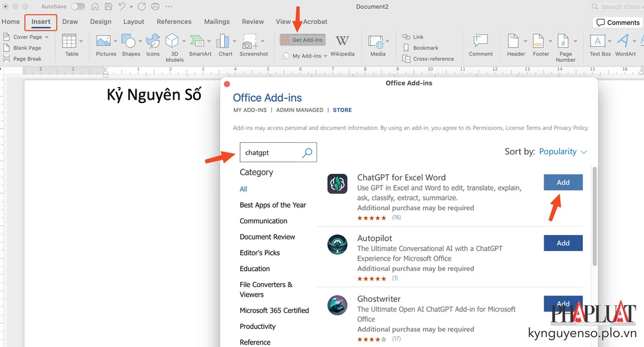Open the more options ellipsis

168,6
